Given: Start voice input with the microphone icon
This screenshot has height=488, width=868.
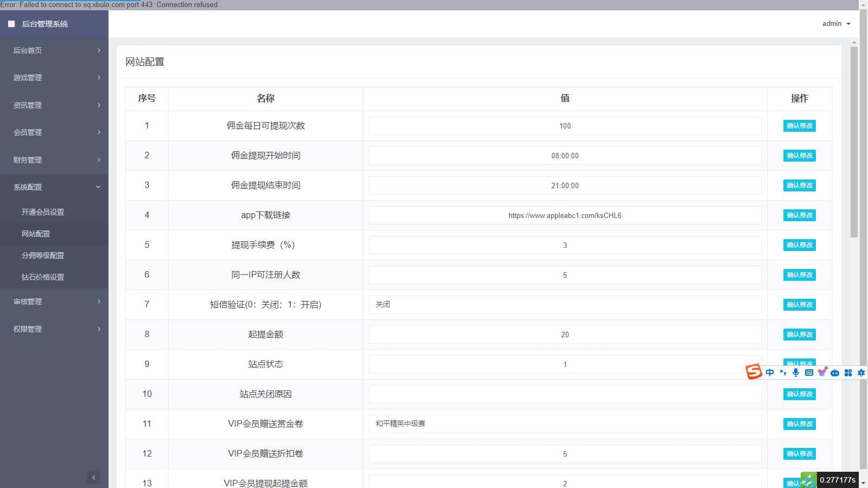Looking at the screenshot, I should coord(796,373).
